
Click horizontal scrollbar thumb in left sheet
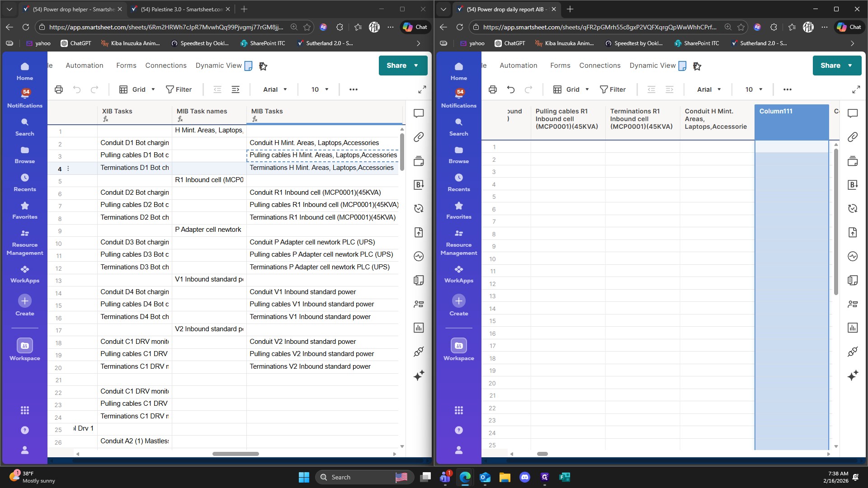pyautogui.click(x=236, y=454)
